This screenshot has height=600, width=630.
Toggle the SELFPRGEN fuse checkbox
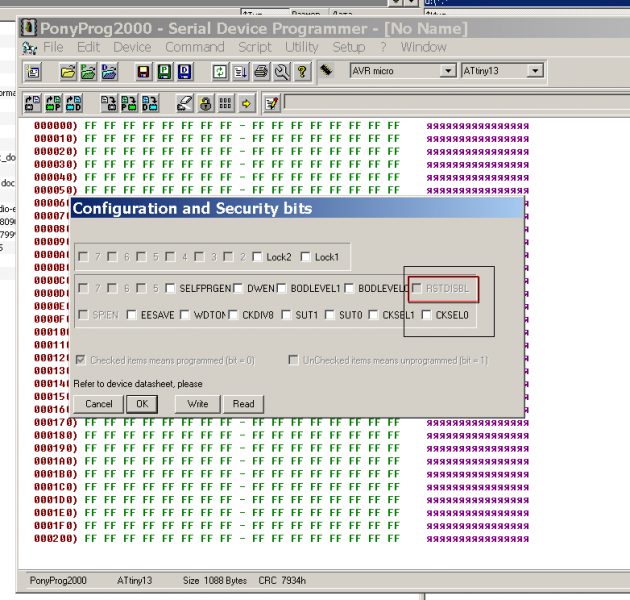tap(170, 288)
